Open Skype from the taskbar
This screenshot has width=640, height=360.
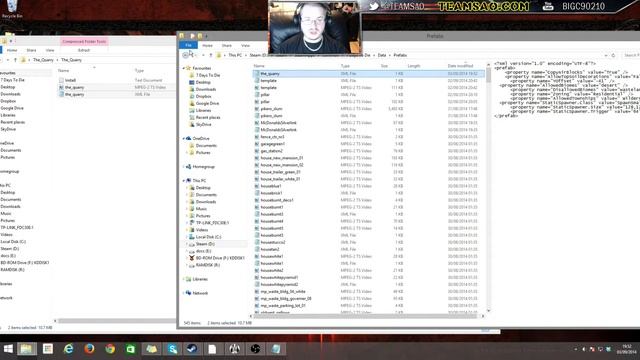click(x=172, y=349)
